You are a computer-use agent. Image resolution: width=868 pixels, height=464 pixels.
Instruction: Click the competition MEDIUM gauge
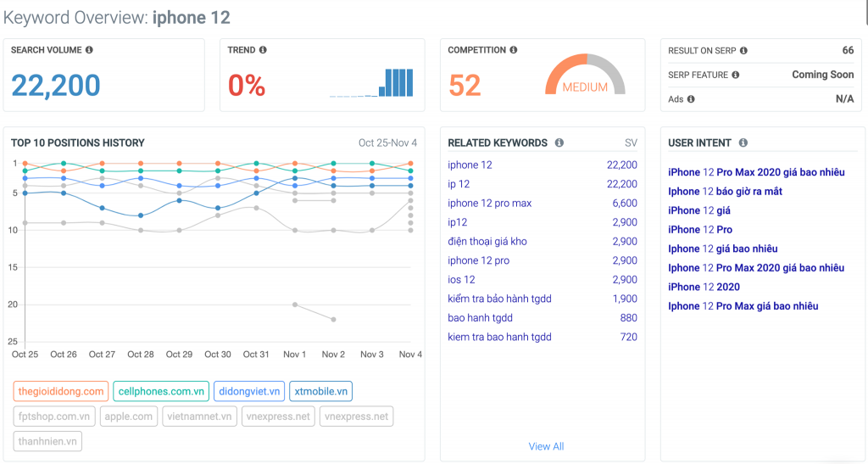pyautogui.click(x=585, y=76)
